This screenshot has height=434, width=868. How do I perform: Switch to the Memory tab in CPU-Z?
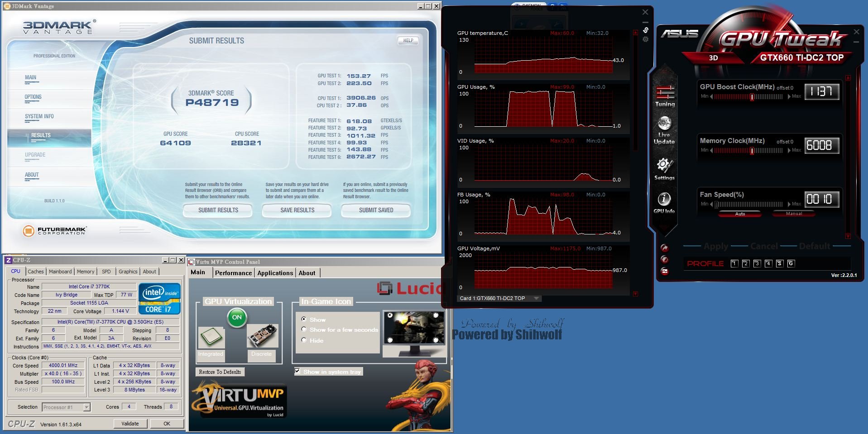point(86,272)
